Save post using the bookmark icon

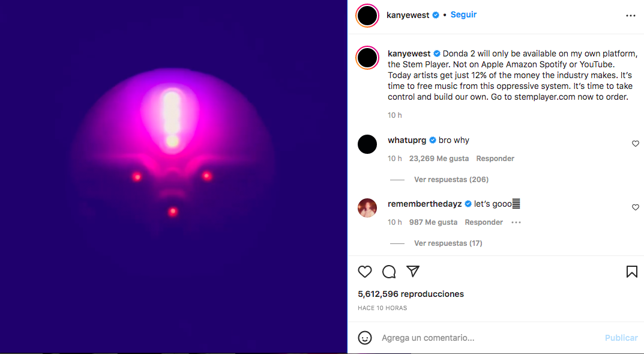[x=631, y=272]
